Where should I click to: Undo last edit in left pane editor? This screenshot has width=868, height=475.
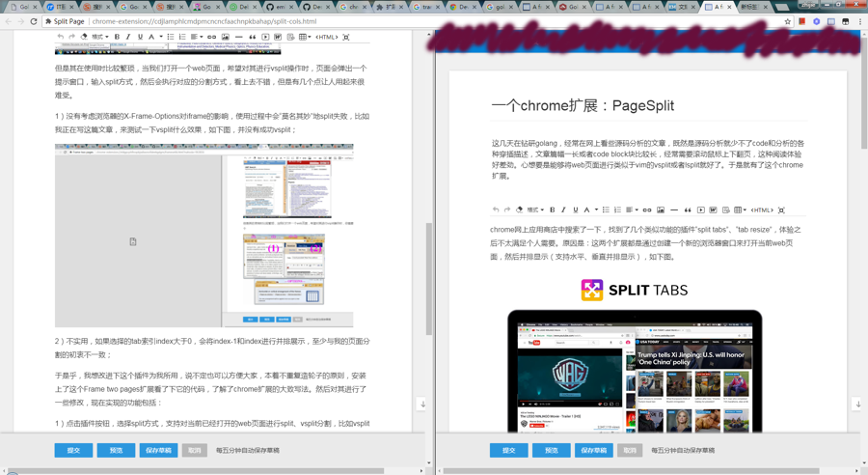coord(61,37)
